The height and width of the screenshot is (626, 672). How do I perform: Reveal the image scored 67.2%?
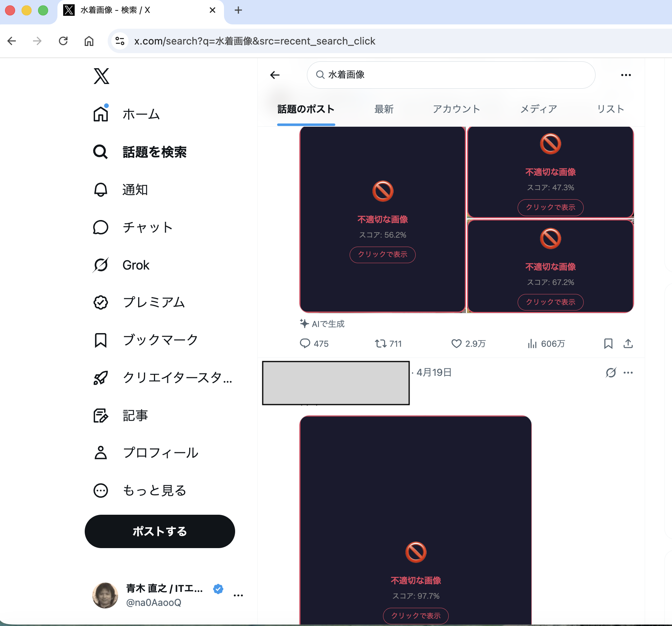point(551,302)
